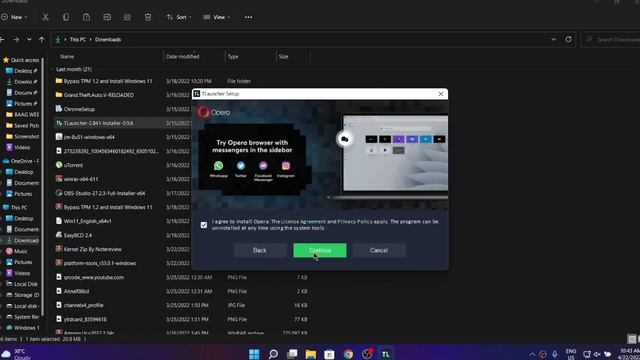
Task: Open OneDrive in the sidebar
Action: tap(21, 161)
